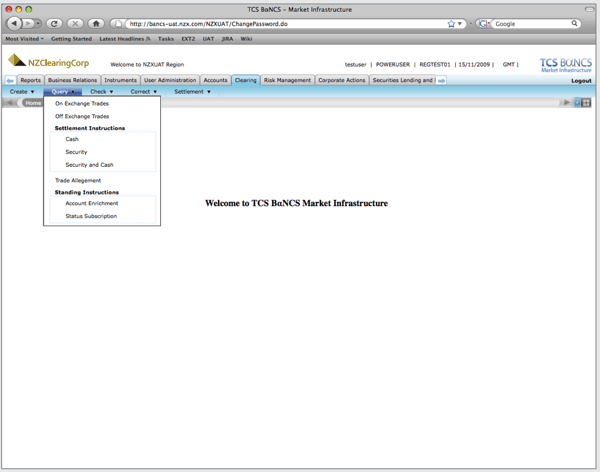Open the dropdown arrow next to the bookmark star

point(460,24)
